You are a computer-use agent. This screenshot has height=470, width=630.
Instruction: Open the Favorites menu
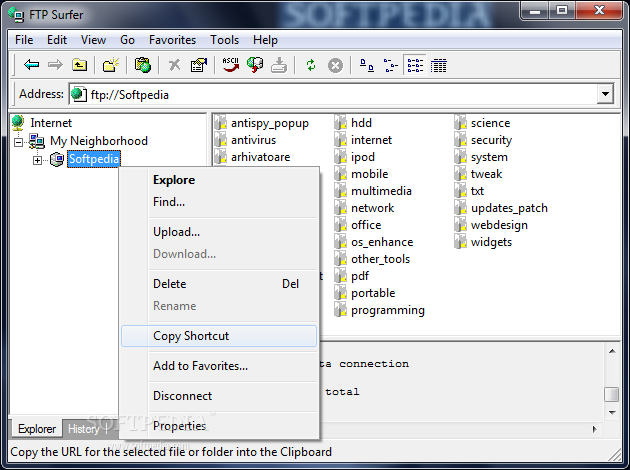tap(172, 40)
